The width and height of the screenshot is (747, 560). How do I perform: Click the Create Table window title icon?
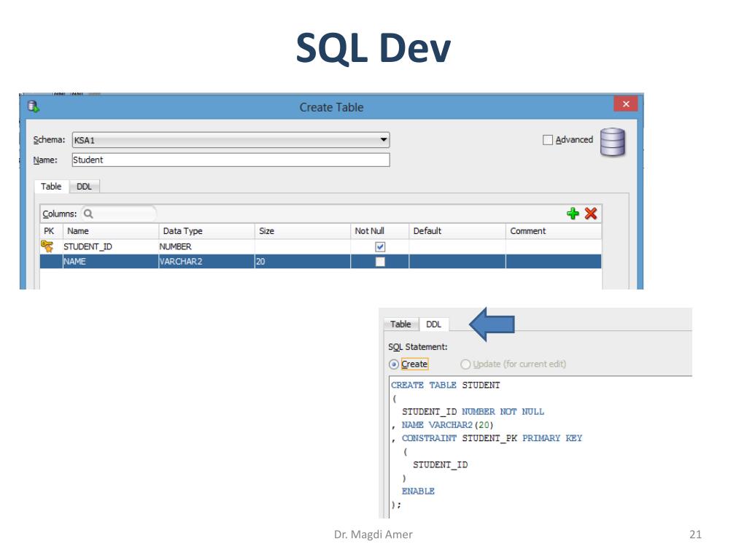click(33, 106)
